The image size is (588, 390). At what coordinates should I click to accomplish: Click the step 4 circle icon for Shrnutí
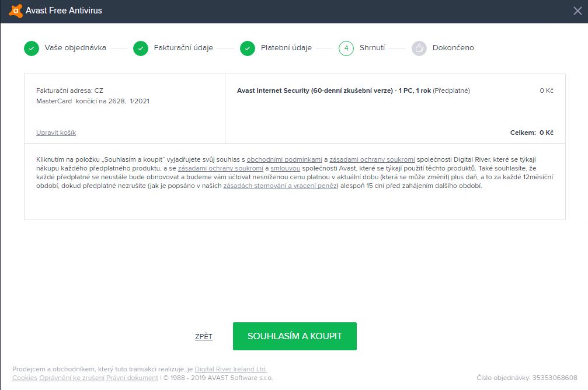tap(346, 48)
